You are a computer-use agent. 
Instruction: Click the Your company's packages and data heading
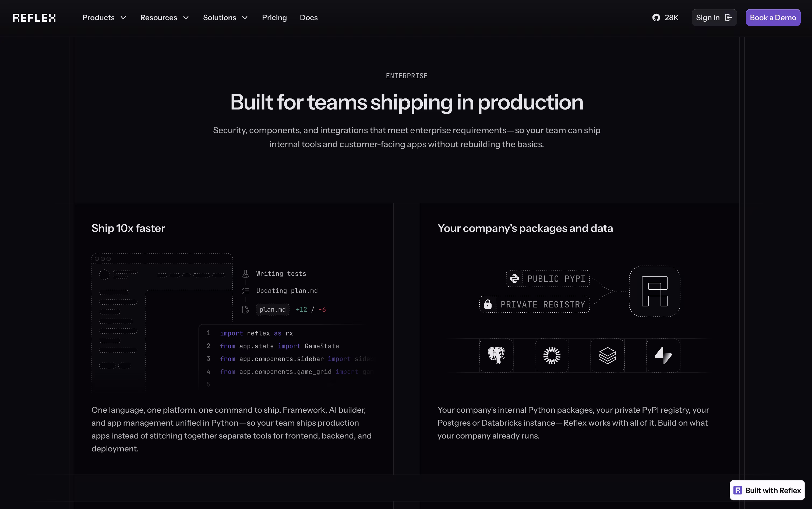[x=525, y=228]
